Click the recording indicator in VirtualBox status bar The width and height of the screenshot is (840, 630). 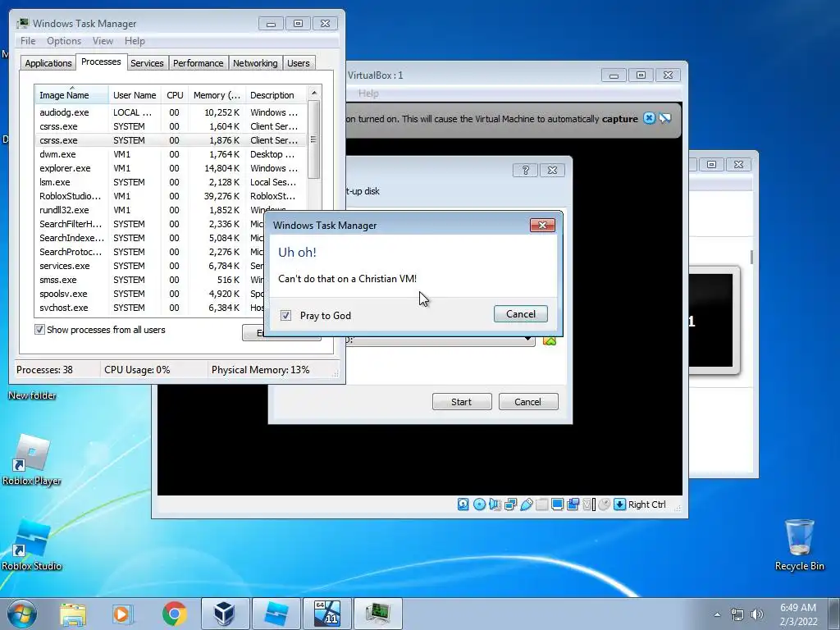click(573, 504)
